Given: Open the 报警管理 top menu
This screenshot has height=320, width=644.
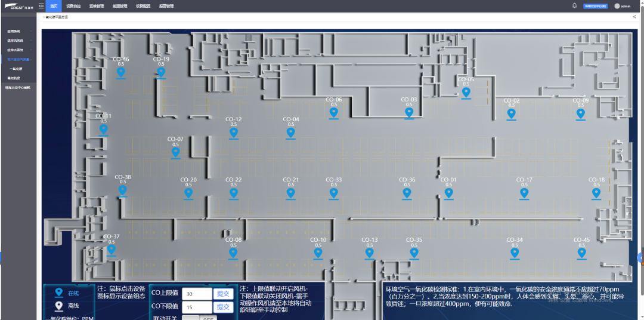Looking at the screenshot, I should pos(166,6).
